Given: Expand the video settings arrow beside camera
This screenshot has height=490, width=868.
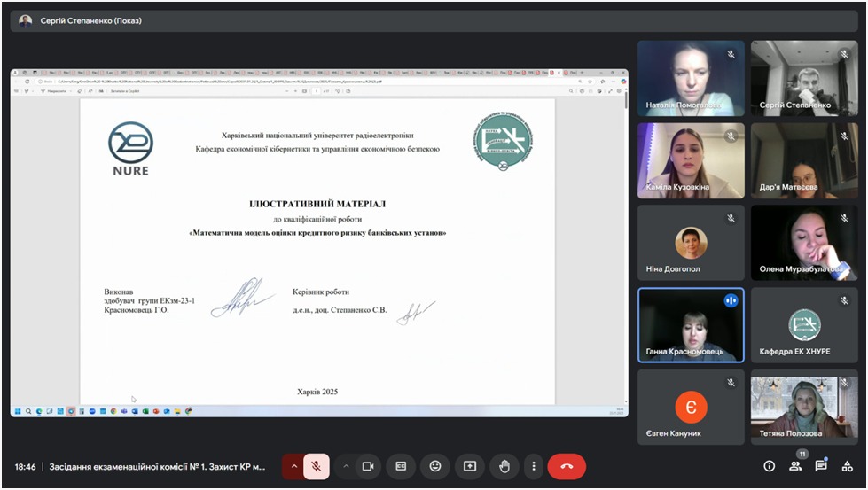Looking at the screenshot, I should 346,466.
